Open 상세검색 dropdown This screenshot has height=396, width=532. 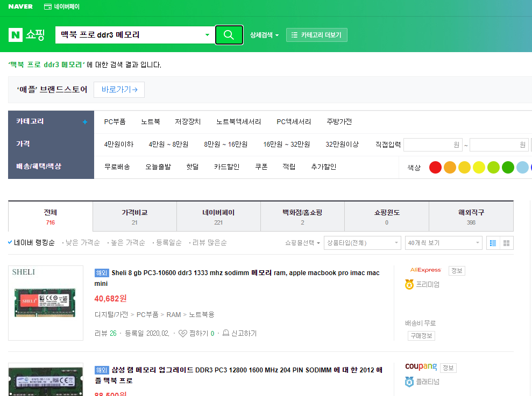[x=264, y=35]
